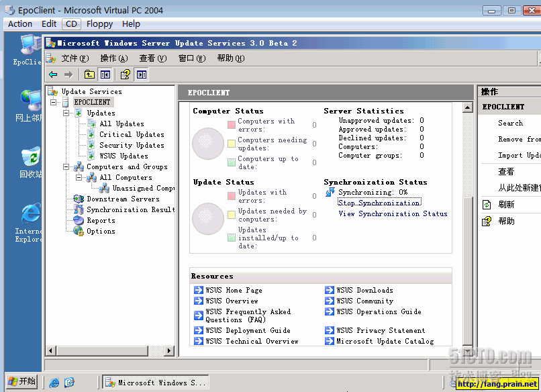Click Stop Synchronization link
Viewport: 541px width, 392px height.
379,203
